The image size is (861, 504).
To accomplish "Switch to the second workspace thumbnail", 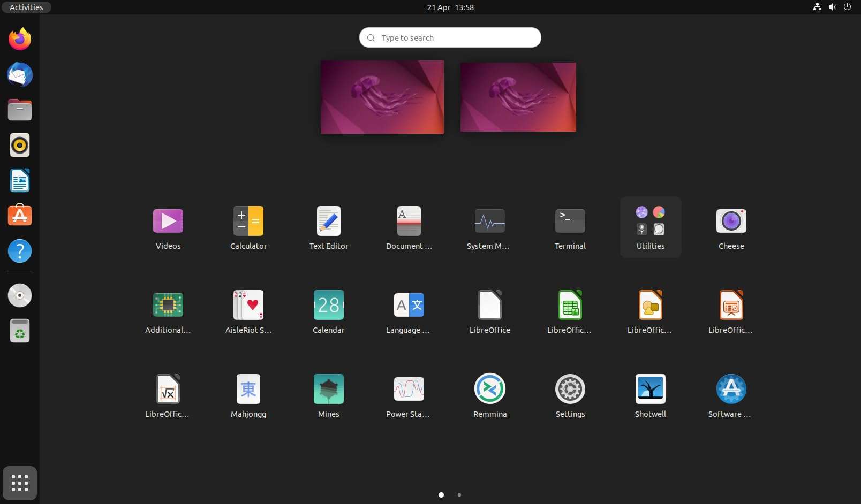I will coord(517,97).
